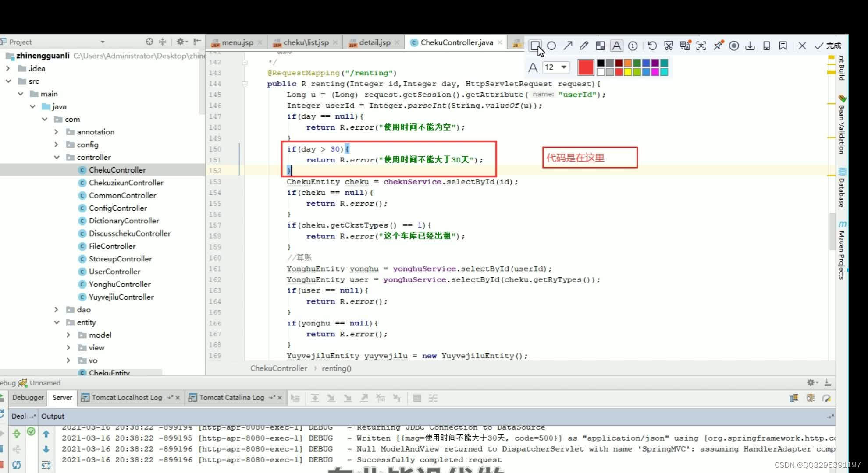The height and width of the screenshot is (473, 868).
Task: Open the Tomcat Catalina Log tab
Action: 231,398
